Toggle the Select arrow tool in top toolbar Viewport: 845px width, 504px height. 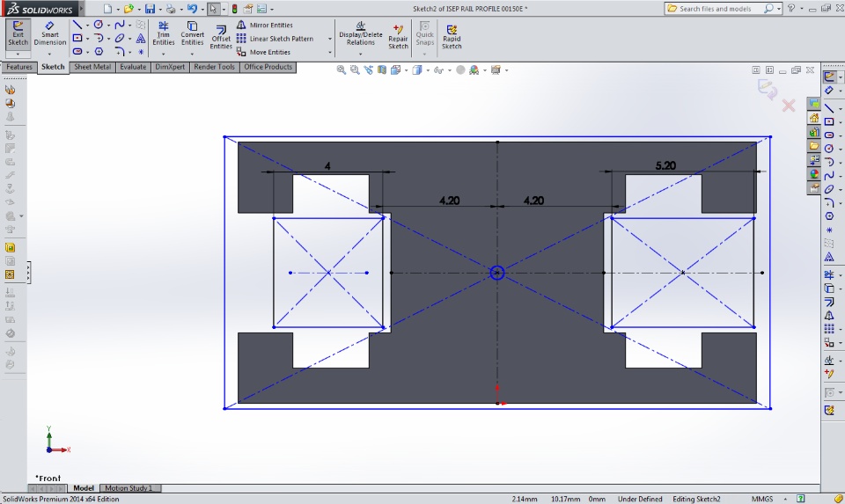tap(213, 9)
